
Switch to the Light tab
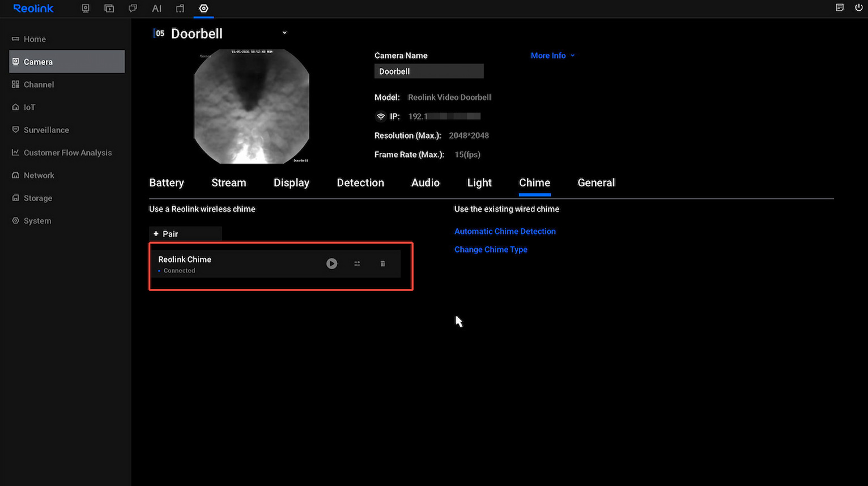coord(479,183)
